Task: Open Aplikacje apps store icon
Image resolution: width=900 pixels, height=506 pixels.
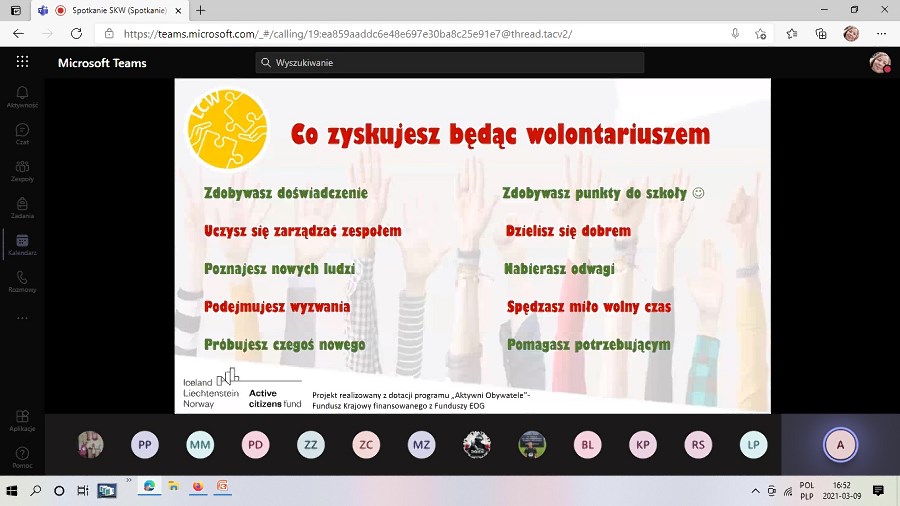Action: click(x=22, y=419)
